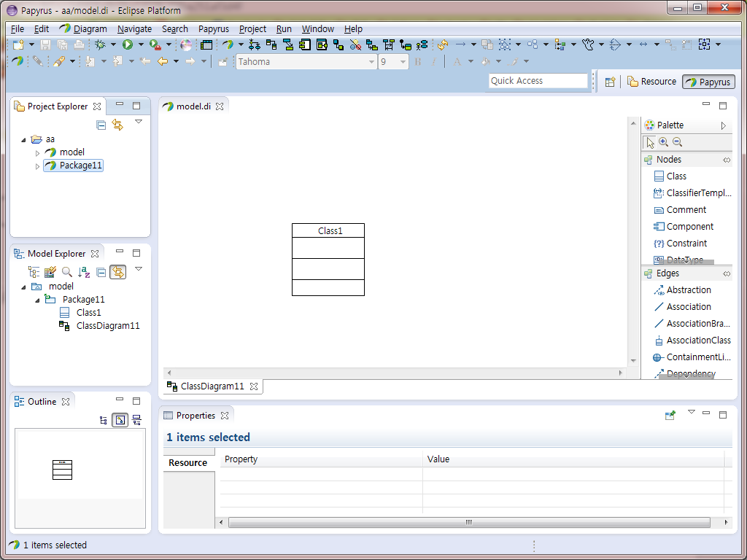Screen dimensions: 747x560
Task: Click the External Tools run icon
Action: pyautogui.click(x=155, y=44)
